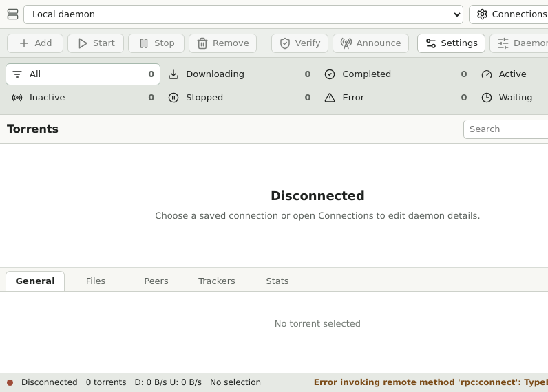Click the speedometer icon beside Active
548x392 pixels.
(487, 74)
